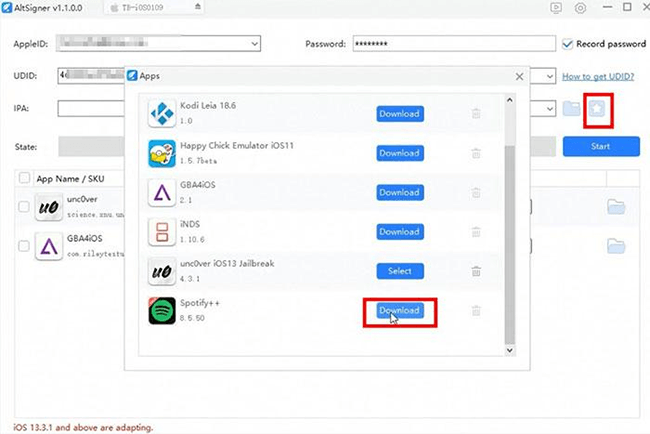Open the settings gear in title bar

pyautogui.click(x=580, y=8)
